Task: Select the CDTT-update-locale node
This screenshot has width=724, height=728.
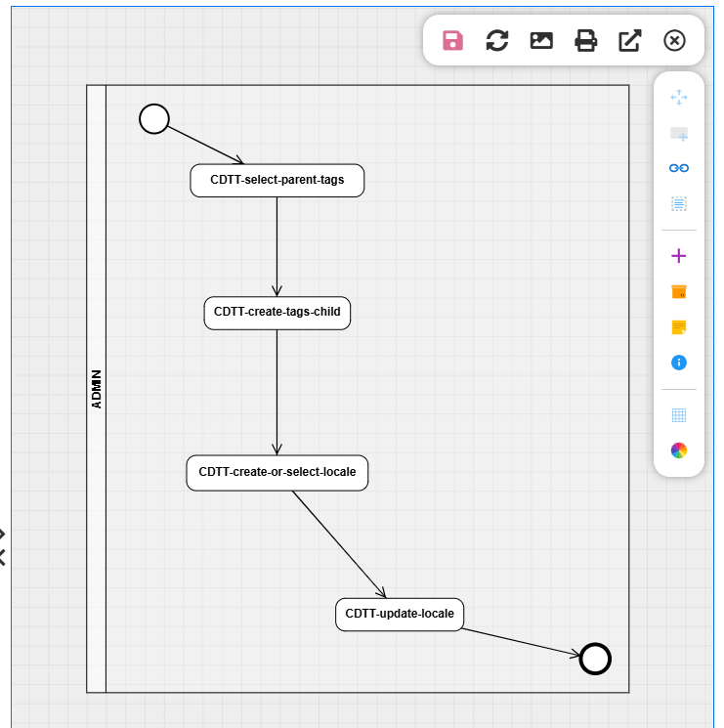Action: click(399, 614)
